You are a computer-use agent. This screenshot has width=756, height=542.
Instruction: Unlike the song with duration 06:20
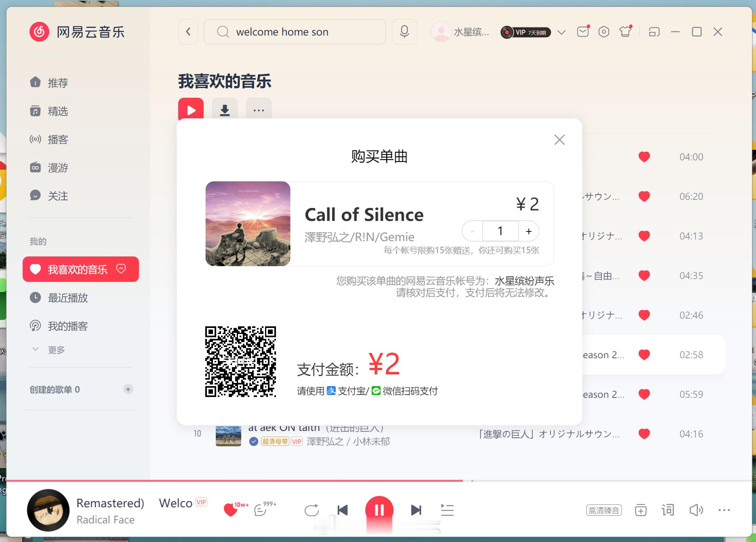point(644,196)
